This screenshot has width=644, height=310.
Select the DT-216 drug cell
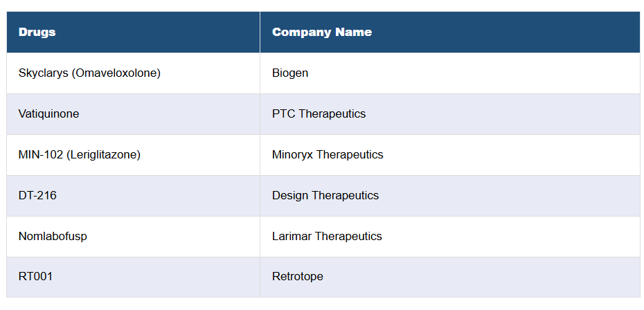pos(37,195)
